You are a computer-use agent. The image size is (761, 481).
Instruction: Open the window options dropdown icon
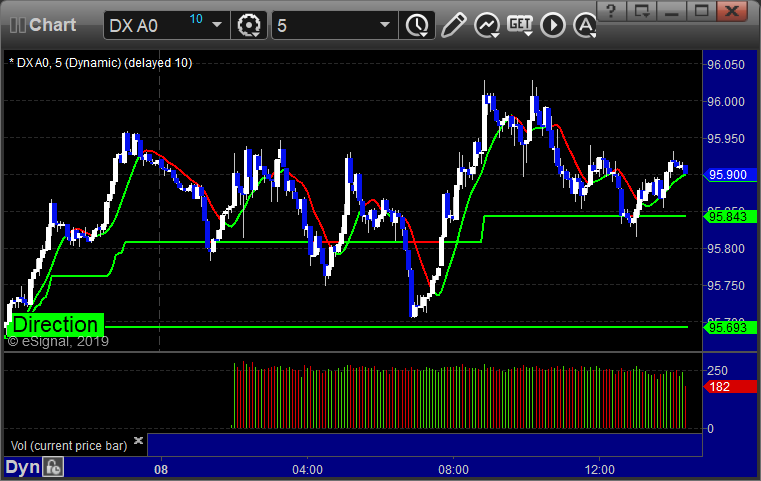(642, 11)
